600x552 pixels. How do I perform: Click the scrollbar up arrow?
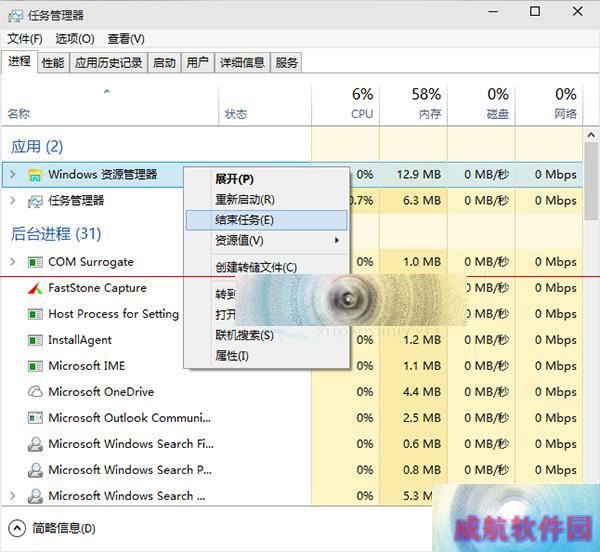591,135
